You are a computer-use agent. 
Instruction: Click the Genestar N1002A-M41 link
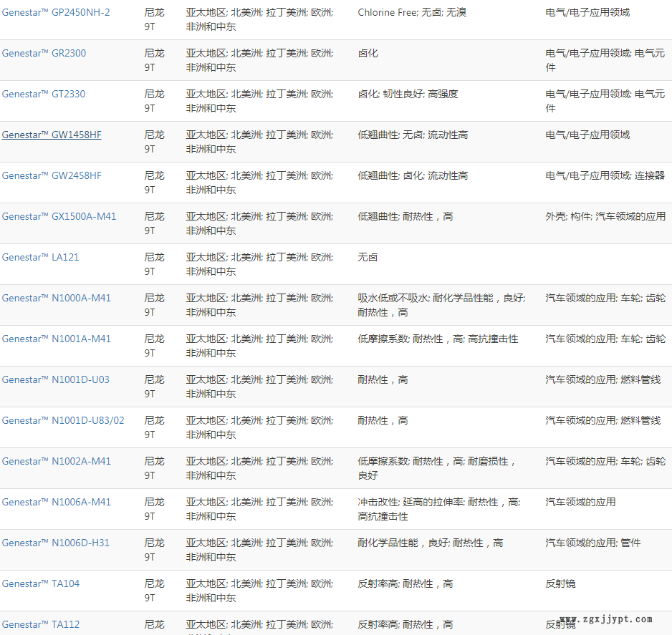coord(56,461)
